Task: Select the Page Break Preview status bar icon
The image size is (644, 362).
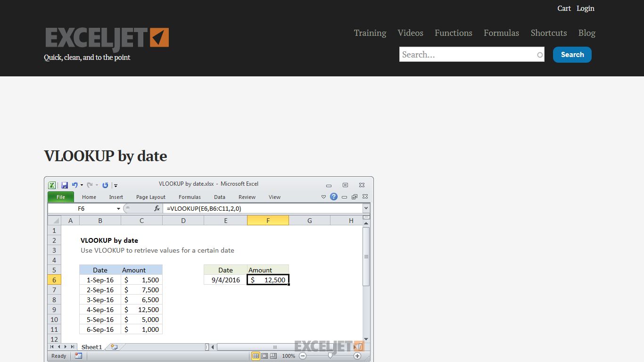Action: [x=273, y=356]
